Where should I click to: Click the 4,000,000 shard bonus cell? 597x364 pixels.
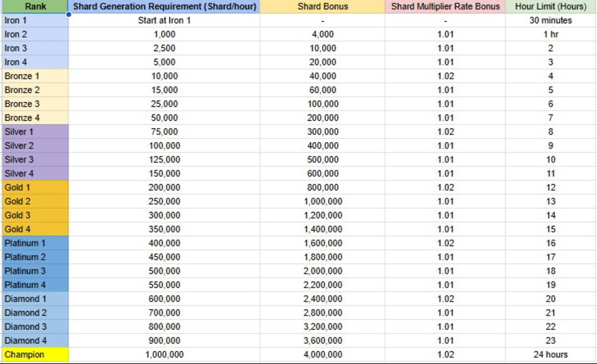tap(323, 354)
